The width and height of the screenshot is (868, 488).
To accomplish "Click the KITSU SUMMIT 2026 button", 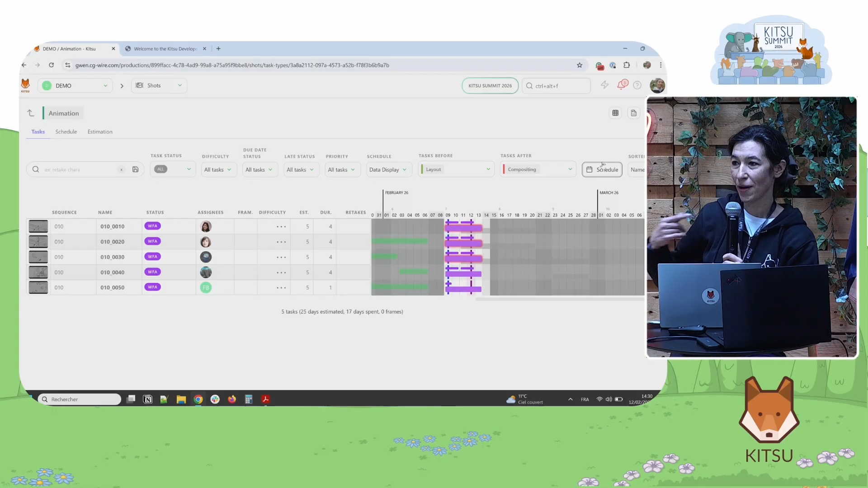I will pyautogui.click(x=490, y=85).
